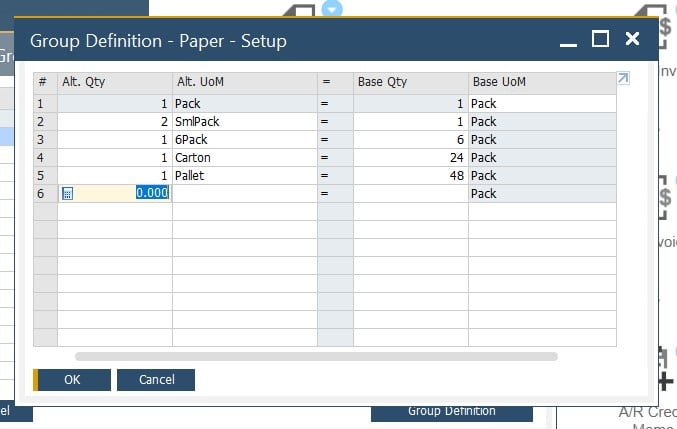Click the empty Base Qty cell in row 6
677x429 pixels.
(411, 194)
